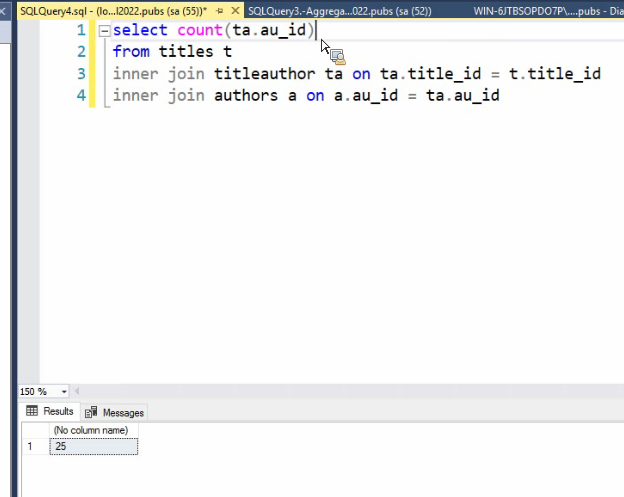Screen dimensions: 624x497
Task: Close the SQLQuery4.sql tab
Action: 235,11
